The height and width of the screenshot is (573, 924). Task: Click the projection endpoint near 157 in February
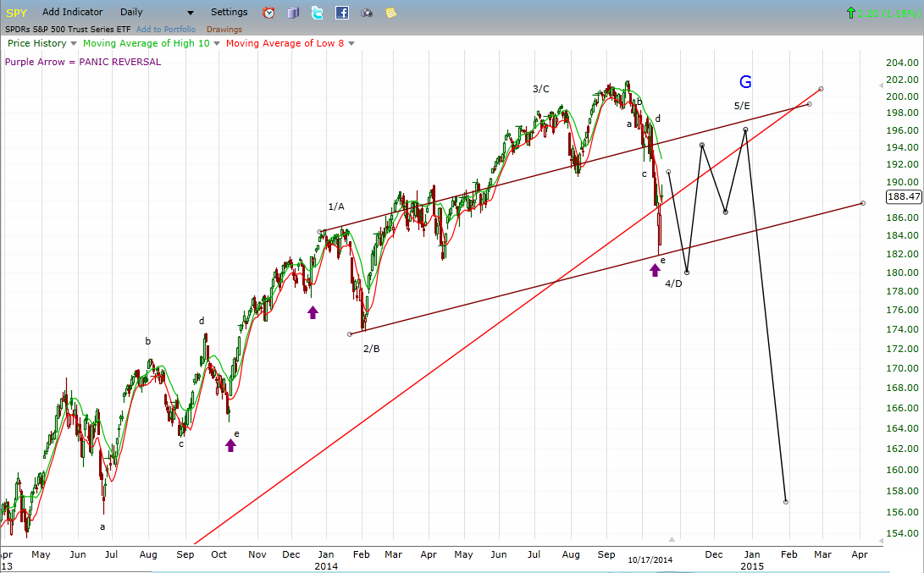pos(786,502)
